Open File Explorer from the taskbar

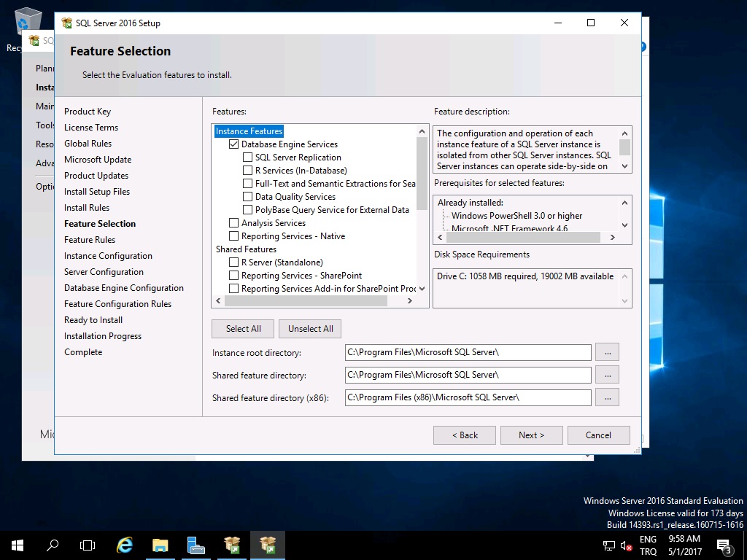(x=160, y=545)
